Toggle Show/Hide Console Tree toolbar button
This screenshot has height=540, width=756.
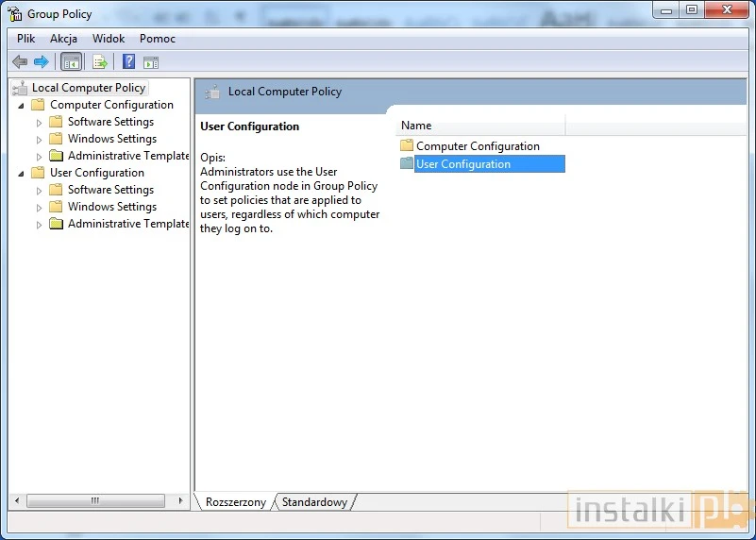71,62
